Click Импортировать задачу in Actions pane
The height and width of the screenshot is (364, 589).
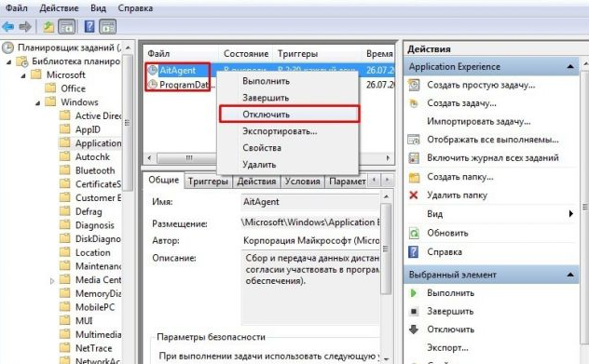pyautogui.click(x=479, y=122)
